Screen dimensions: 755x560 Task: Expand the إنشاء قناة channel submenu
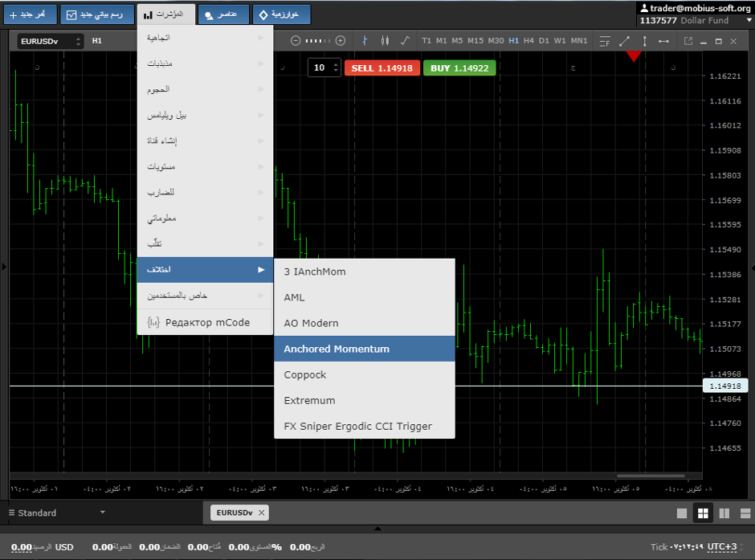(x=205, y=141)
